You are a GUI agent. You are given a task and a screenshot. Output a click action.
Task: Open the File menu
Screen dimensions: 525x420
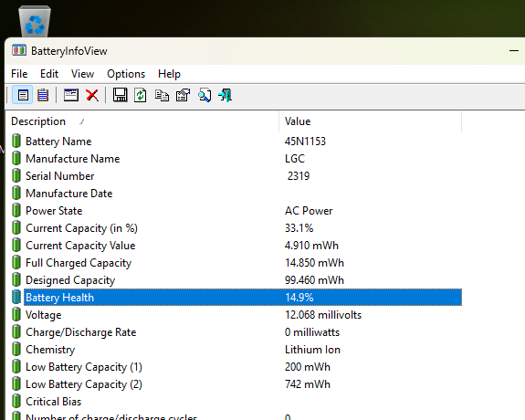pos(19,74)
